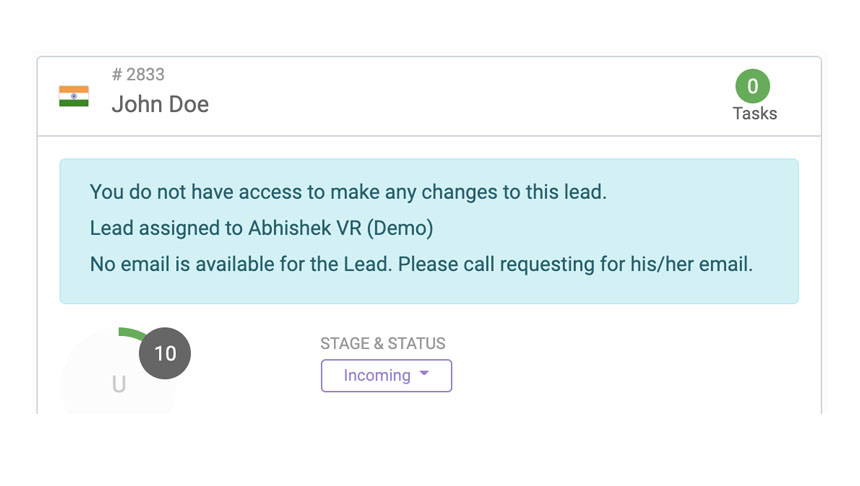The height and width of the screenshot is (486, 860).
Task: Click the green tasks count badge
Action: [753, 86]
